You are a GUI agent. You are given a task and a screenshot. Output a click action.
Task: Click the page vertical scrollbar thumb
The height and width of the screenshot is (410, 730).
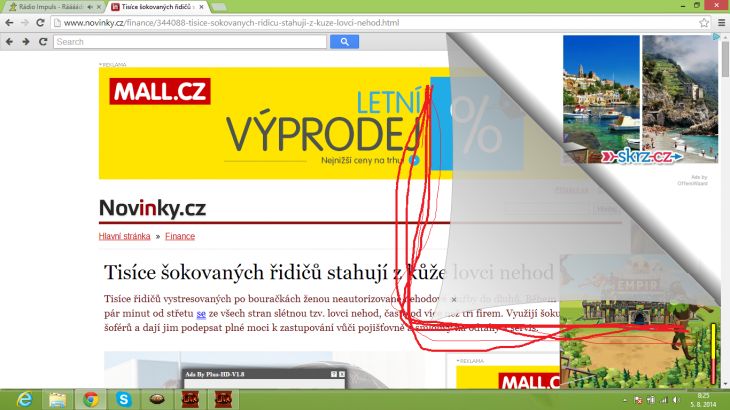pyautogui.click(x=725, y=60)
